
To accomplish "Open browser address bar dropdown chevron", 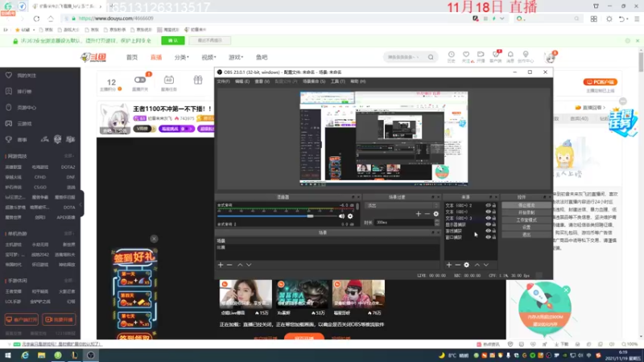I will coord(502,19).
